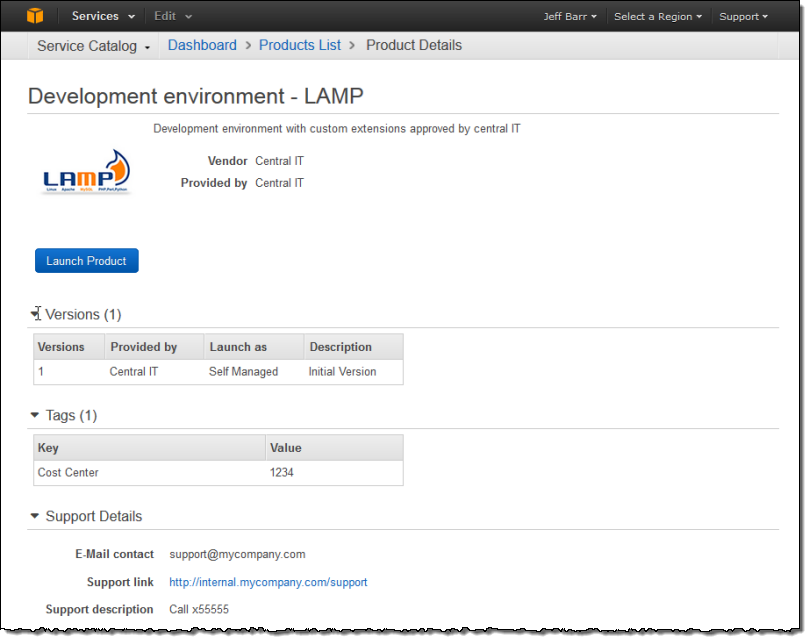Open the Edit menu in top bar
This screenshot has height=644, width=810.
click(x=172, y=16)
